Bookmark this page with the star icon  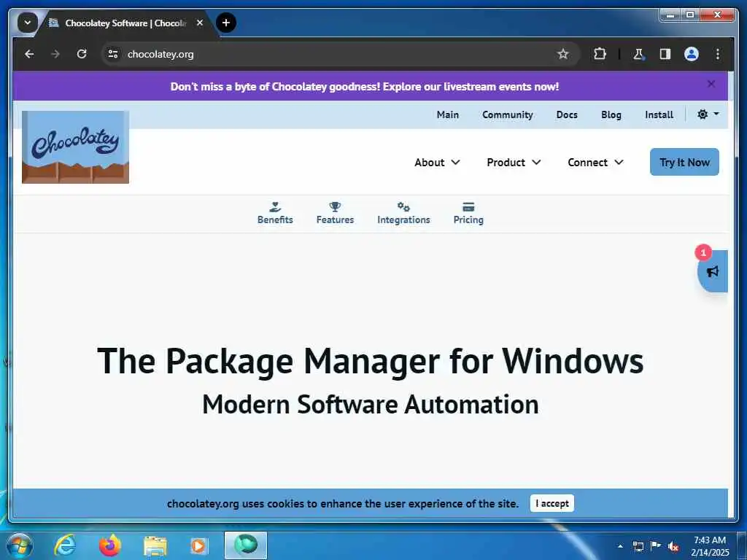click(562, 54)
